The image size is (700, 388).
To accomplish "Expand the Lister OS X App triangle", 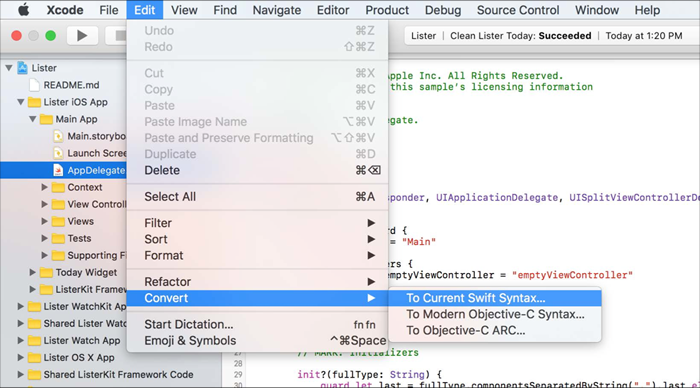I will [x=21, y=357].
